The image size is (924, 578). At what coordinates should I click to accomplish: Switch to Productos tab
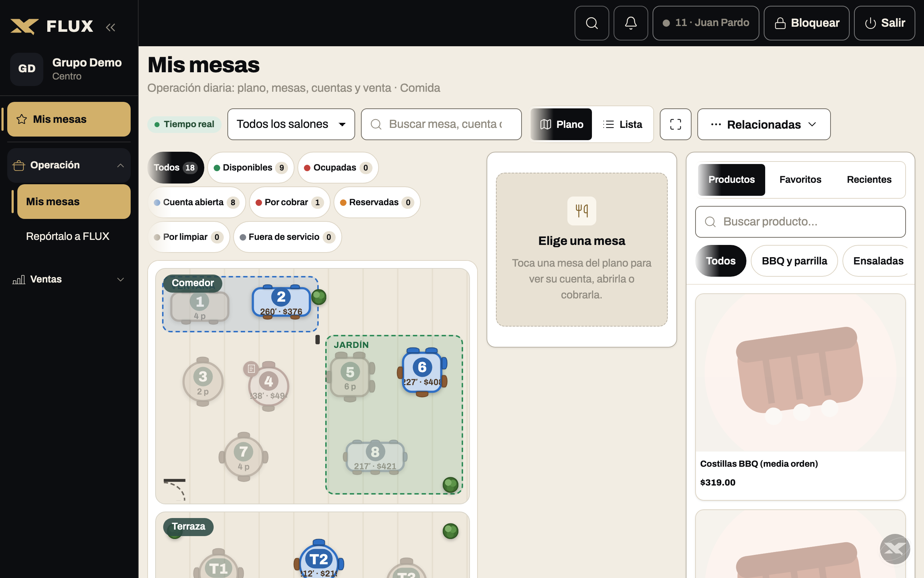731,180
